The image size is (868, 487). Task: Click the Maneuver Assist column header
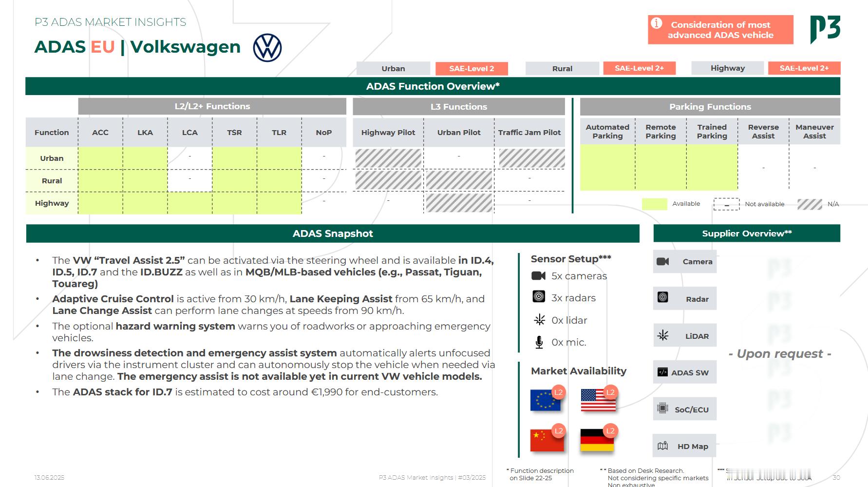click(x=814, y=132)
